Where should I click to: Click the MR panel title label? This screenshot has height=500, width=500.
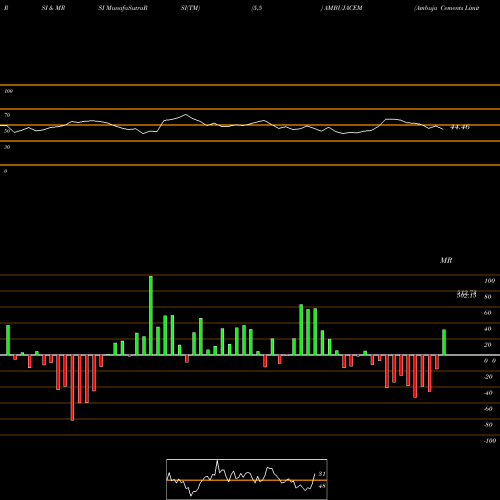coord(446,260)
